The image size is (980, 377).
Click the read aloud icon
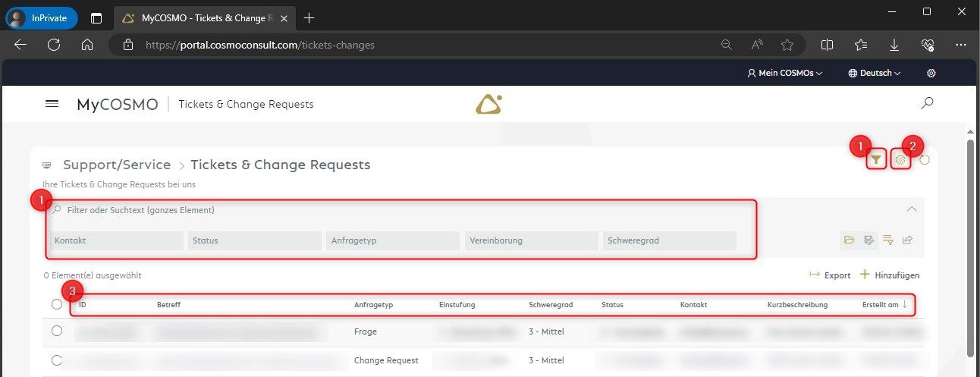coord(757,45)
